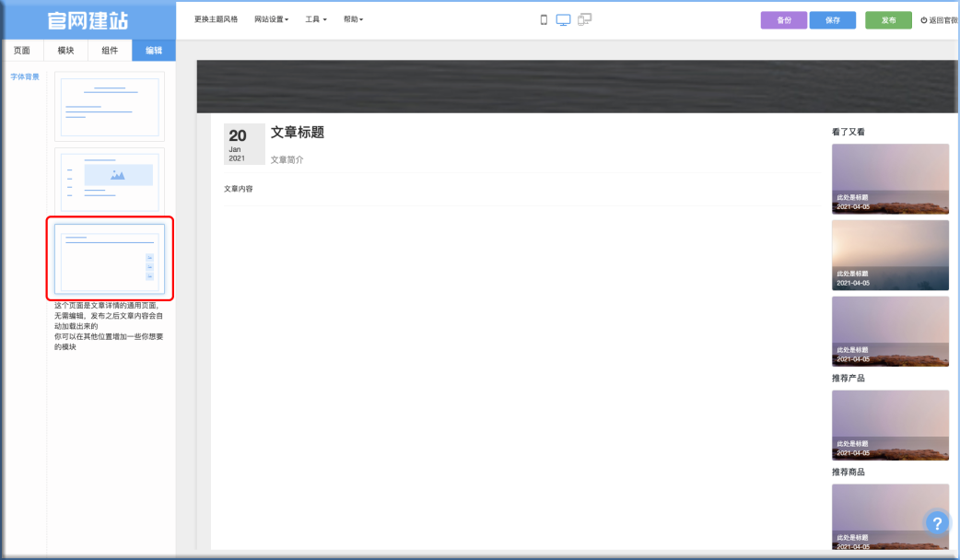Open the 网站设置 dropdown menu
Viewport: 960px width, 560px height.
click(x=271, y=19)
